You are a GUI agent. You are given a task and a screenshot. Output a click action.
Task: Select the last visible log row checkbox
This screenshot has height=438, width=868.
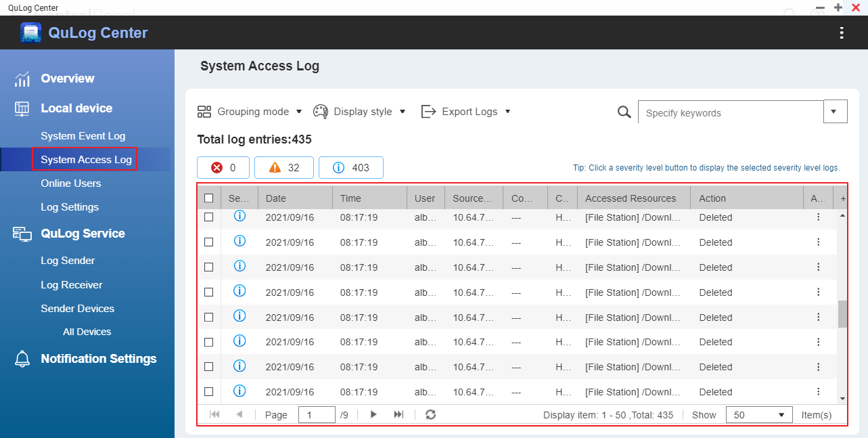pyautogui.click(x=208, y=392)
